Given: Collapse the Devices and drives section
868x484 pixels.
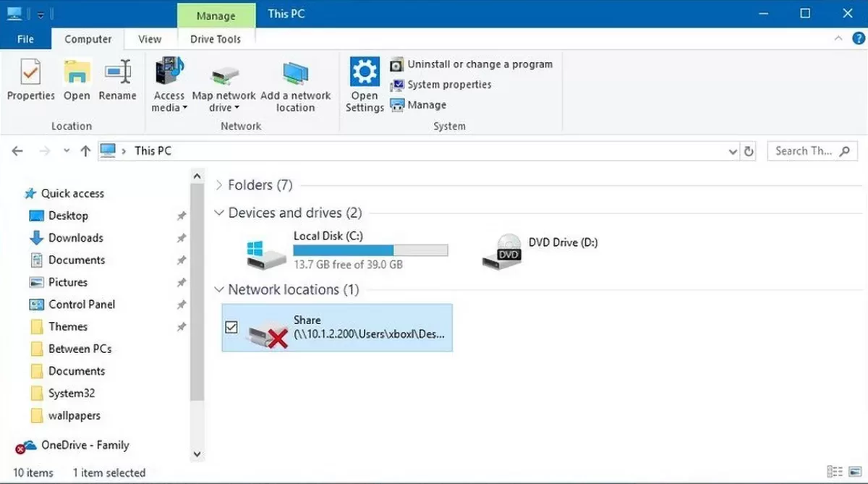Looking at the screenshot, I should [219, 213].
